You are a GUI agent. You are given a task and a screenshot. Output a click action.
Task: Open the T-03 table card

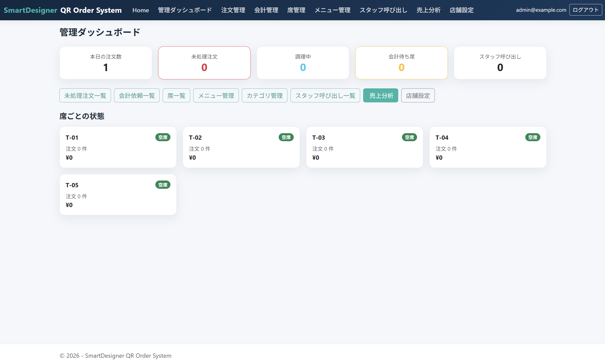[365, 147]
